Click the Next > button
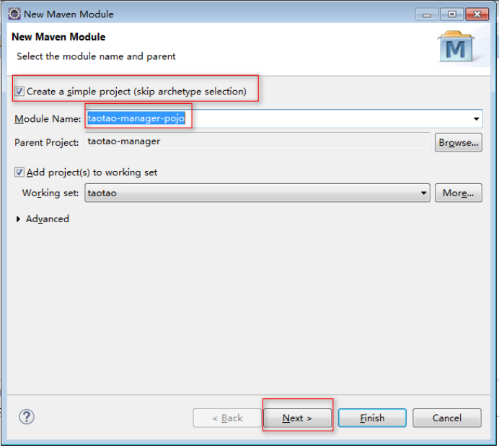 (x=297, y=418)
